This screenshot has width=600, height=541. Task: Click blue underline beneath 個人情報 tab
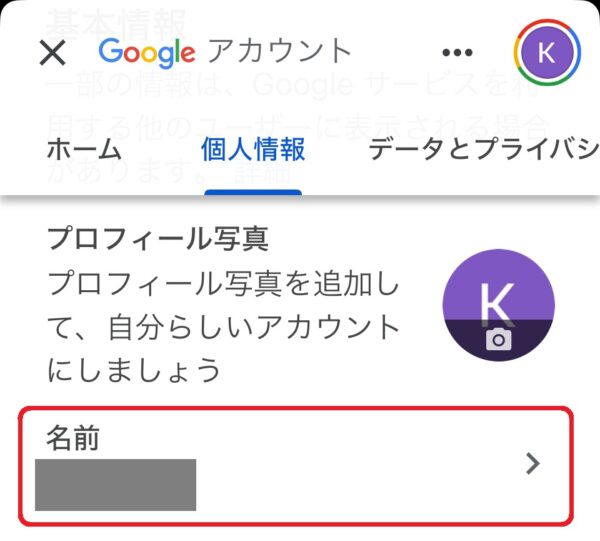click(253, 192)
